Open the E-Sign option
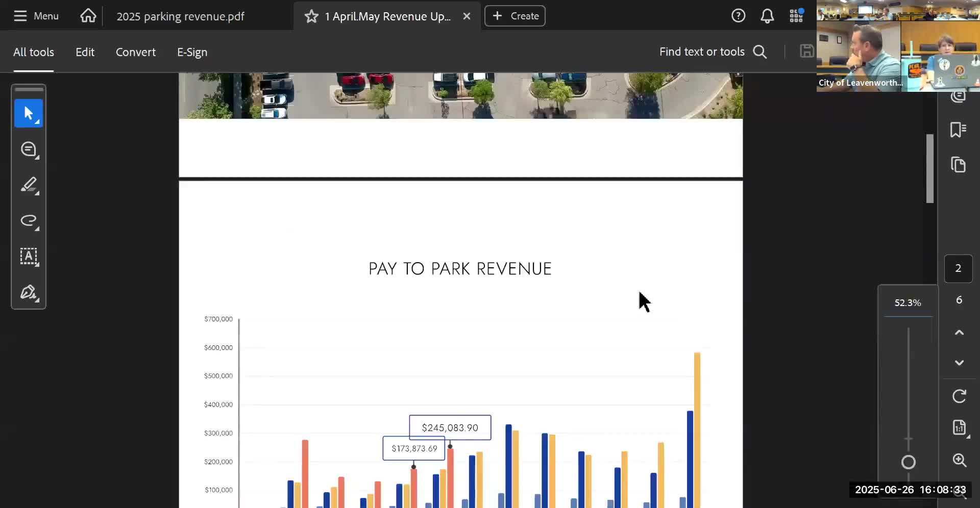Viewport: 980px width, 508px height. pyautogui.click(x=192, y=52)
